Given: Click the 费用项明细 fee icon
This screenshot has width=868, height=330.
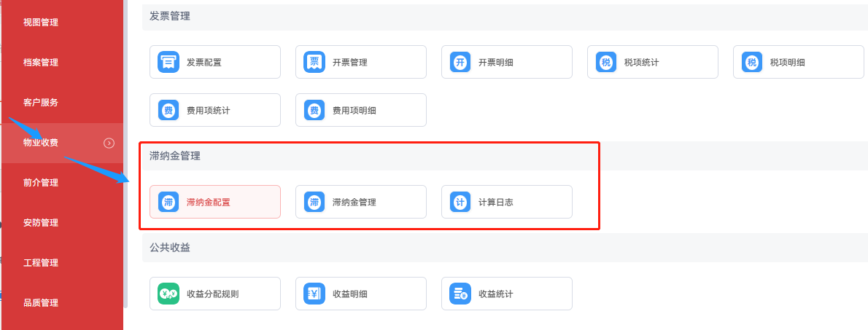Looking at the screenshot, I should tap(314, 111).
